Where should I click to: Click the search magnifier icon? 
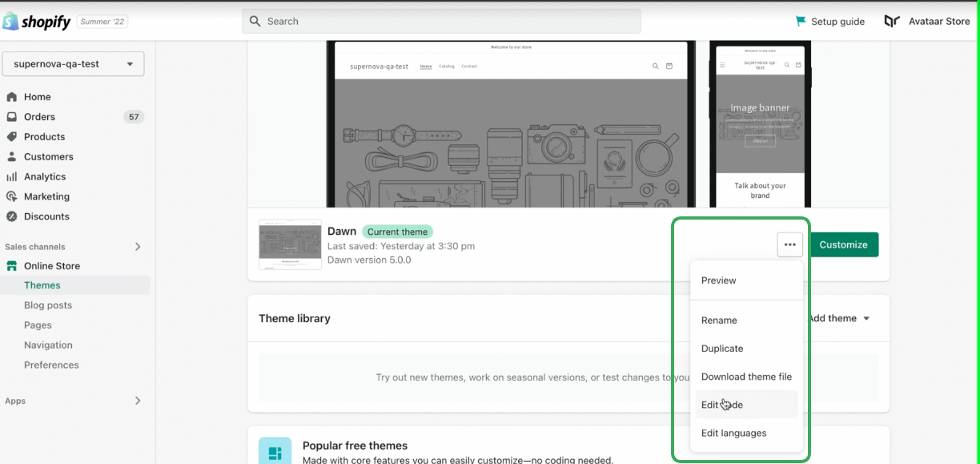point(255,22)
